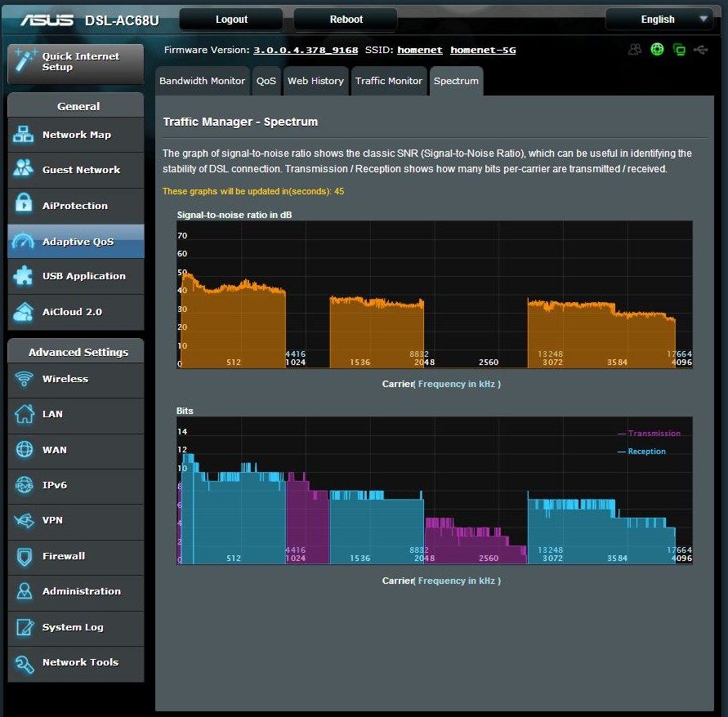This screenshot has height=717, width=728.
Task: Click the Transmission legend entry
Action: (649, 433)
